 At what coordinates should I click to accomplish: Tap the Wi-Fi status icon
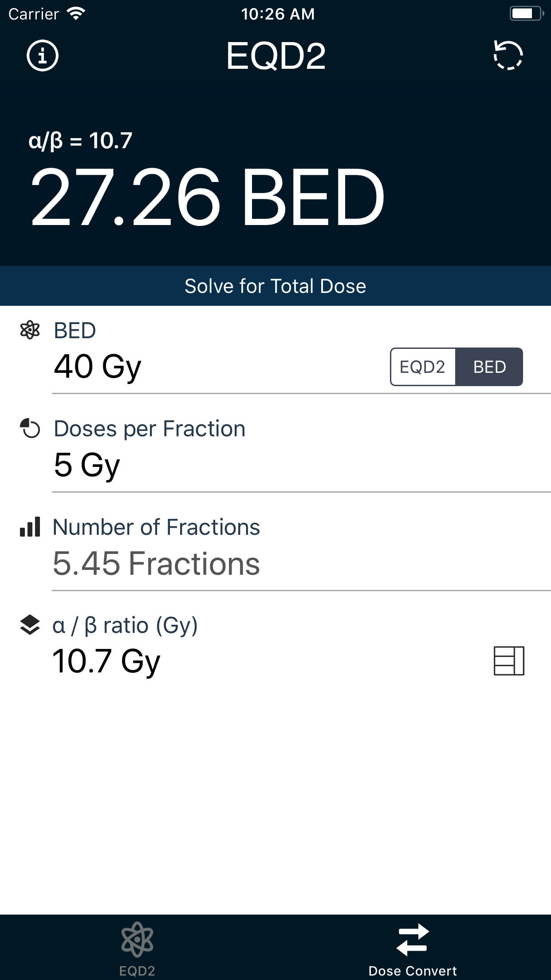[x=76, y=14]
